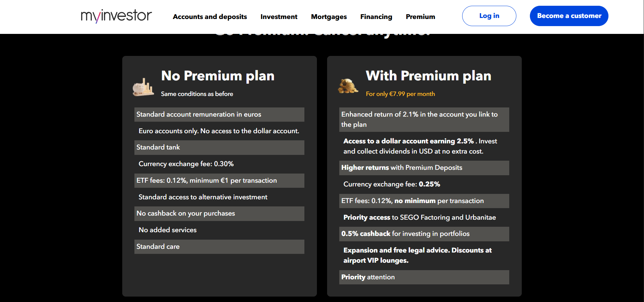Screen dimensions: 644x302
Task: Select the No Premium plan heading
Action: tap(218, 76)
